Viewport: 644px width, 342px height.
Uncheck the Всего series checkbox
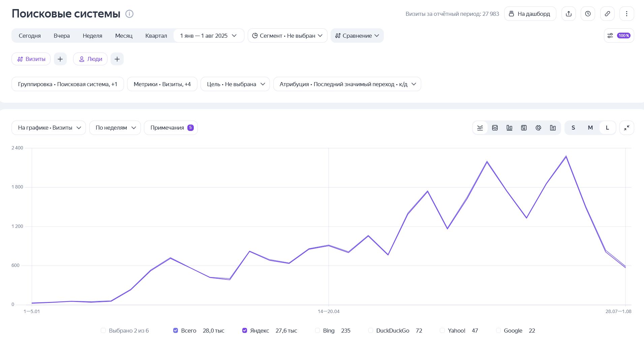(x=176, y=331)
